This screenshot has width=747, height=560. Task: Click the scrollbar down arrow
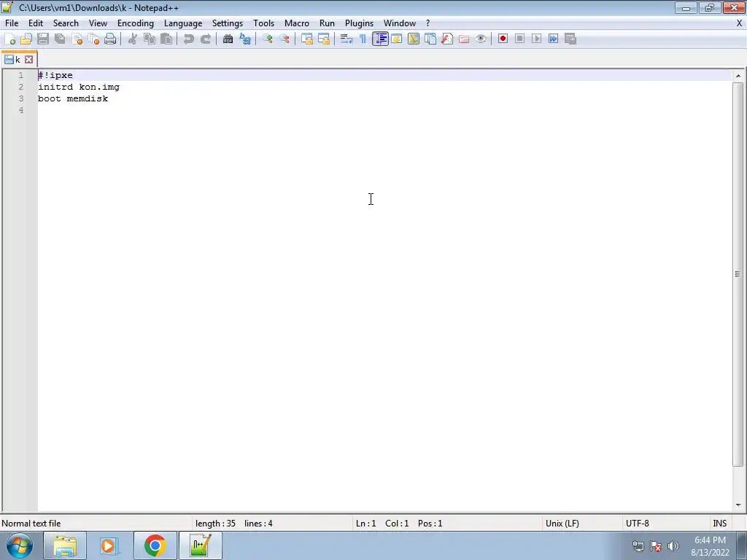tap(738, 505)
